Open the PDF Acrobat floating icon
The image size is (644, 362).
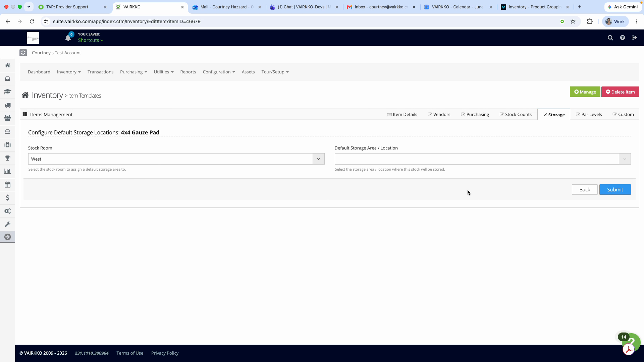tap(628, 349)
